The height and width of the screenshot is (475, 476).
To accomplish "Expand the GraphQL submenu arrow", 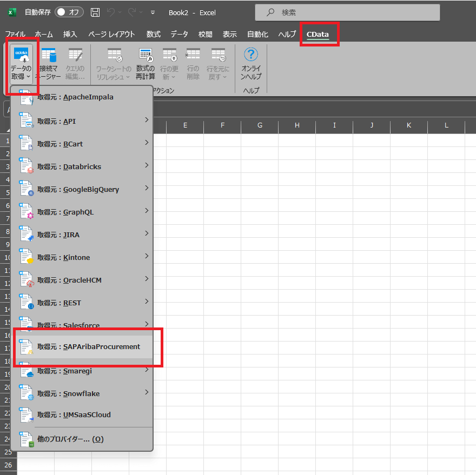I will 147,211.
